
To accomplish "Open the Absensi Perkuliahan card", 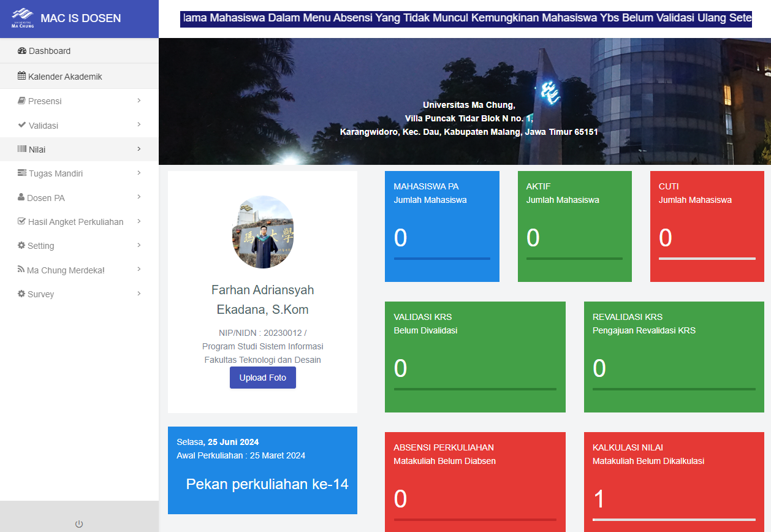I will tap(475, 482).
